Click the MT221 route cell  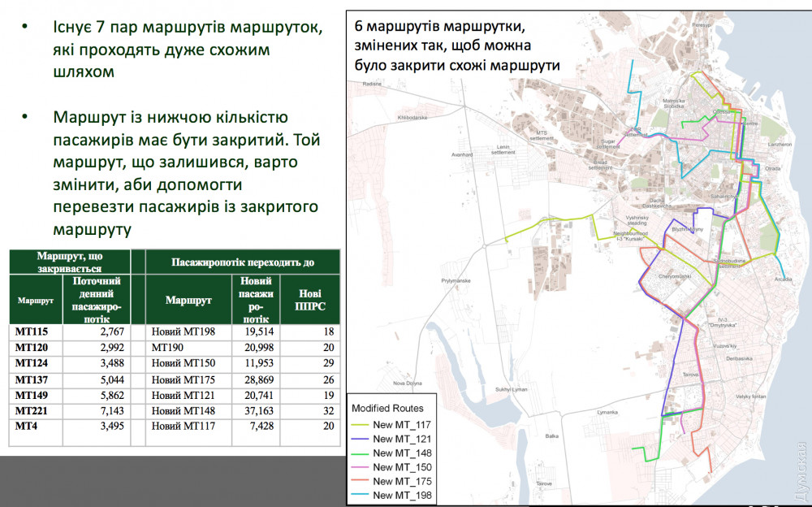(33, 410)
